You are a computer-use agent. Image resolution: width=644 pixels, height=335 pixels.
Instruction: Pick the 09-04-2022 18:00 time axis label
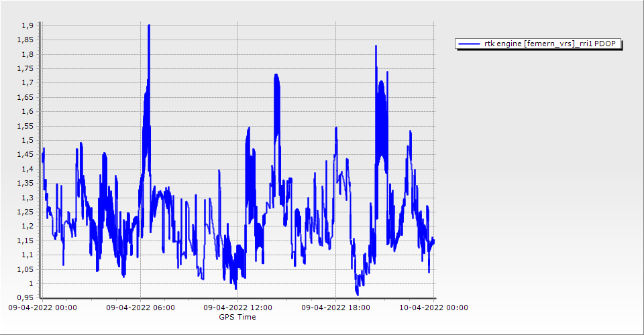[x=335, y=308]
